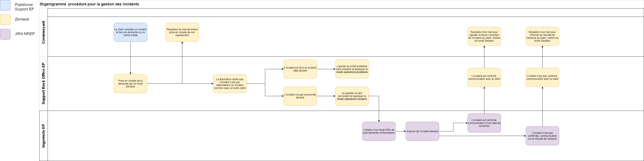Click 'L'incident est lié à un incident déjà déclaré'
The image size is (644, 161).
tap(300, 69)
